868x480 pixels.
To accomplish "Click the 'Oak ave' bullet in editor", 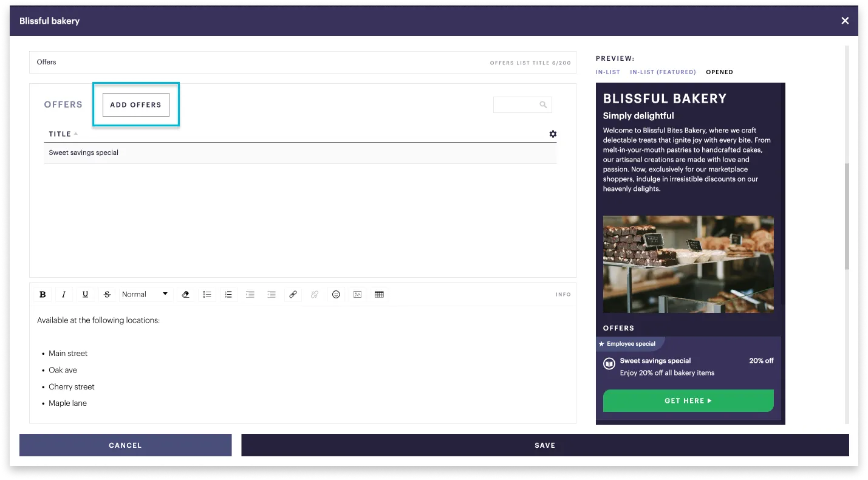I will 63,370.
